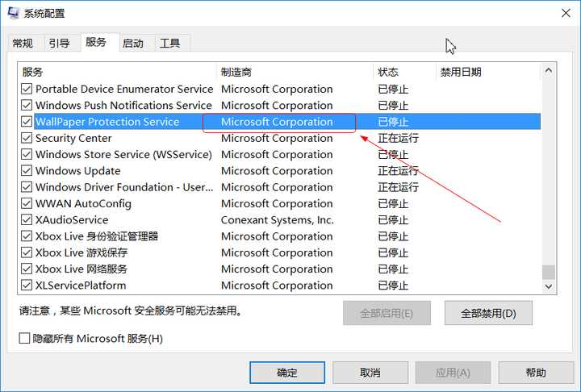Viewport: 581px width, 392px height.
Task: Switch to the 启动 tab
Action: click(x=133, y=44)
